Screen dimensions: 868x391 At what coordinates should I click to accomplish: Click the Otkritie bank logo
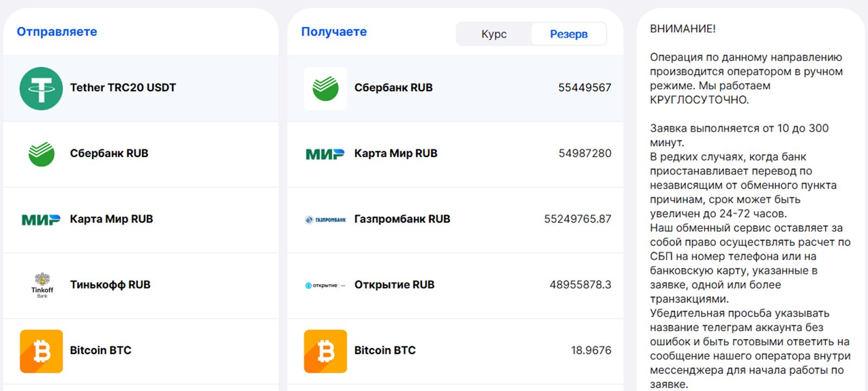click(325, 285)
